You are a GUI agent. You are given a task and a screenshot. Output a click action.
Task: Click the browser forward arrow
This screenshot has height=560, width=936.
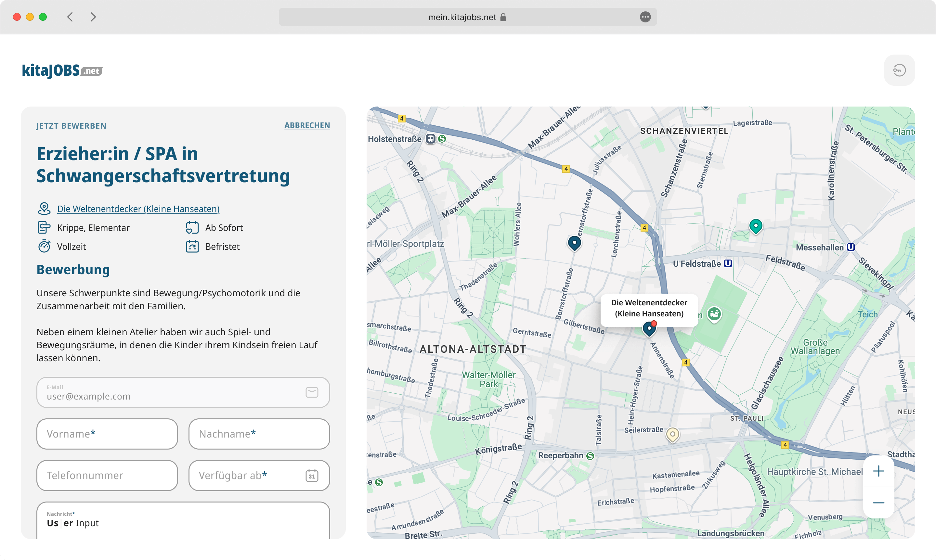pyautogui.click(x=93, y=17)
